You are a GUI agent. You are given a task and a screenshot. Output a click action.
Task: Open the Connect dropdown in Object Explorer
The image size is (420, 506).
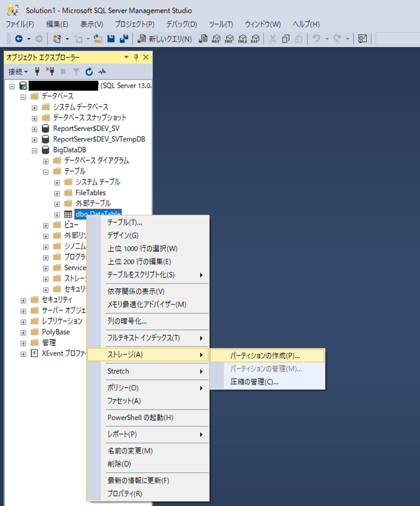click(x=18, y=71)
